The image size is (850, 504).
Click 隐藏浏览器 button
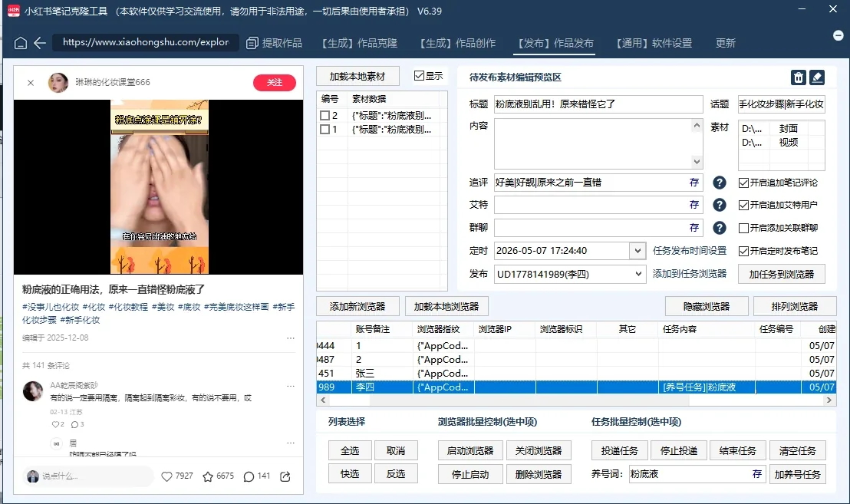pos(707,306)
